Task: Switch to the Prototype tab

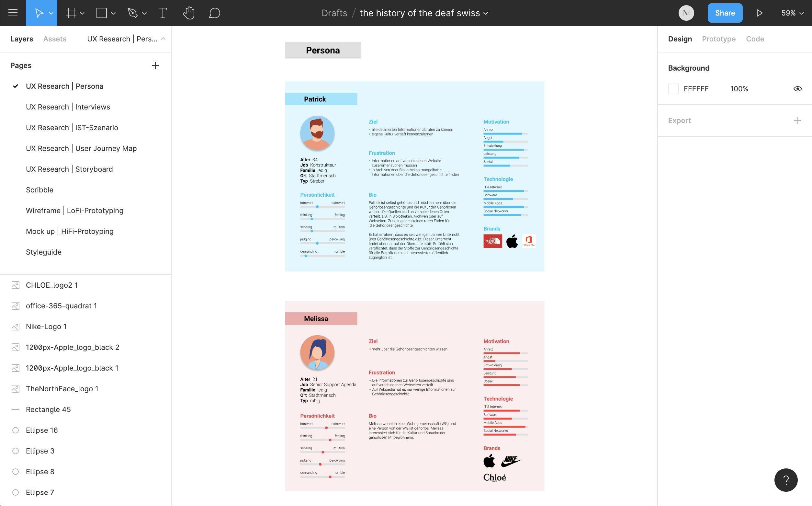Action: point(718,39)
